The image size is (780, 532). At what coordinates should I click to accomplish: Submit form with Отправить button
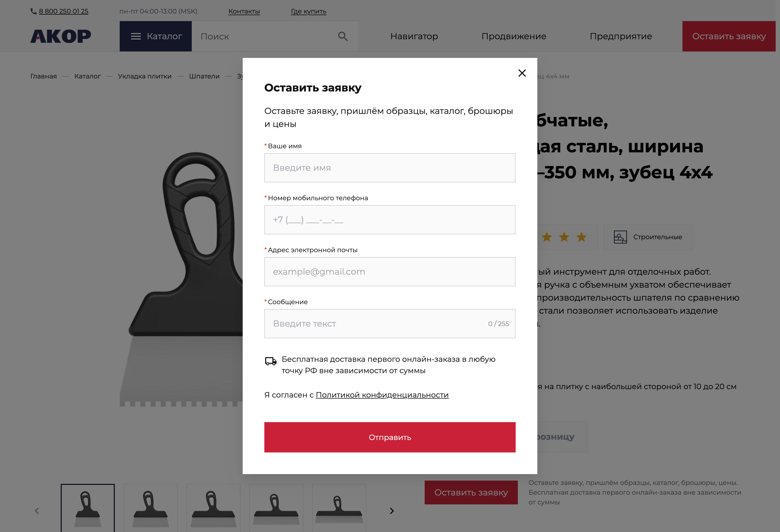click(x=390, y=437)
